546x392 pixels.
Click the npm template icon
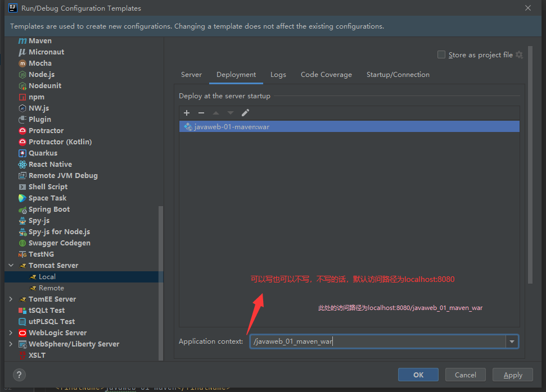point(22,97)
